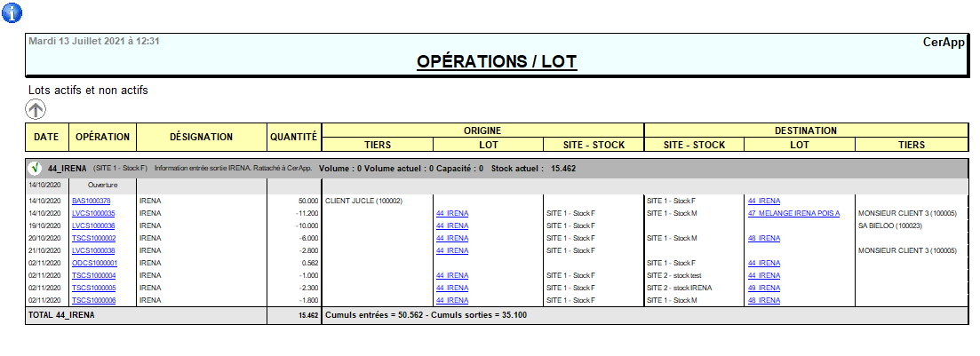Open destination 44_IRENA in BAS1000378 row

[764, 201]
